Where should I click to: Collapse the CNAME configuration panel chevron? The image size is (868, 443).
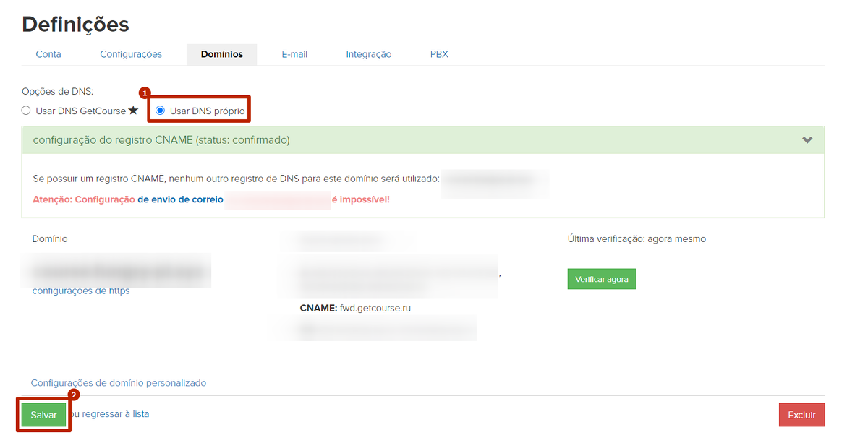coord(807,140)
